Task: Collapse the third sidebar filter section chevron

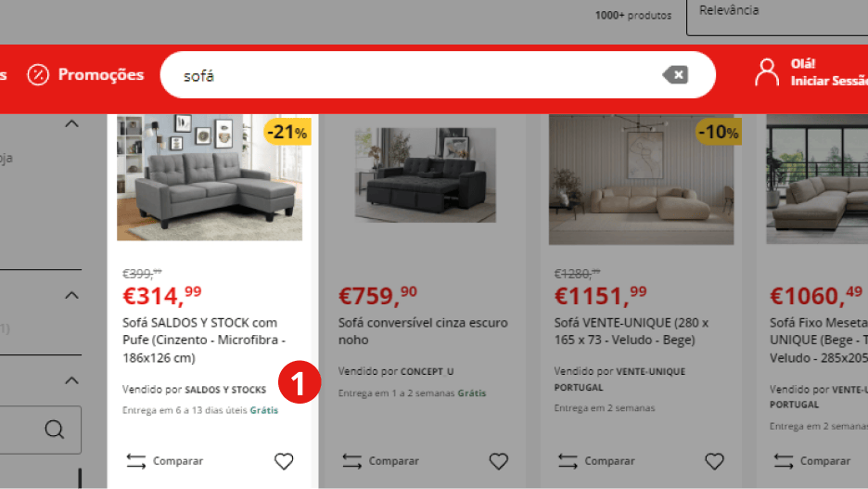Action: click(72, 380)
